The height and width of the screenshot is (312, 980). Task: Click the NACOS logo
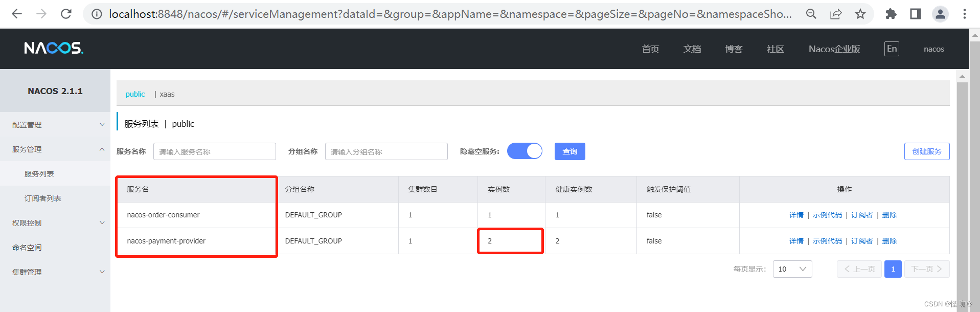[54, 48]
